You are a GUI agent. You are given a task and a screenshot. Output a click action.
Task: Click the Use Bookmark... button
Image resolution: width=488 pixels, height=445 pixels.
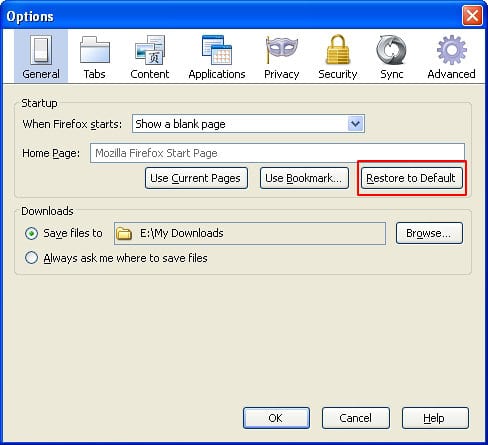point(304,178)
